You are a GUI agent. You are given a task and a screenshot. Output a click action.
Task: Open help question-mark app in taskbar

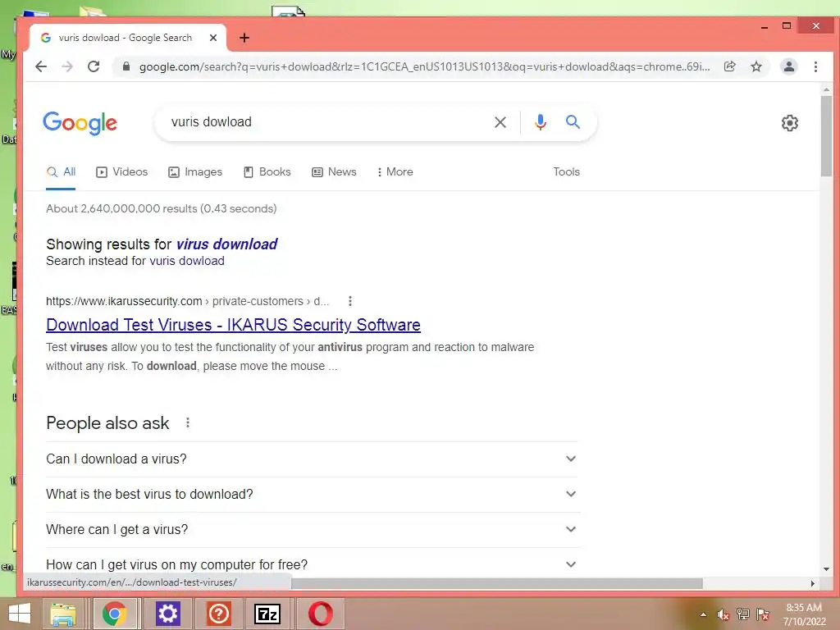(x=218, y=614)
